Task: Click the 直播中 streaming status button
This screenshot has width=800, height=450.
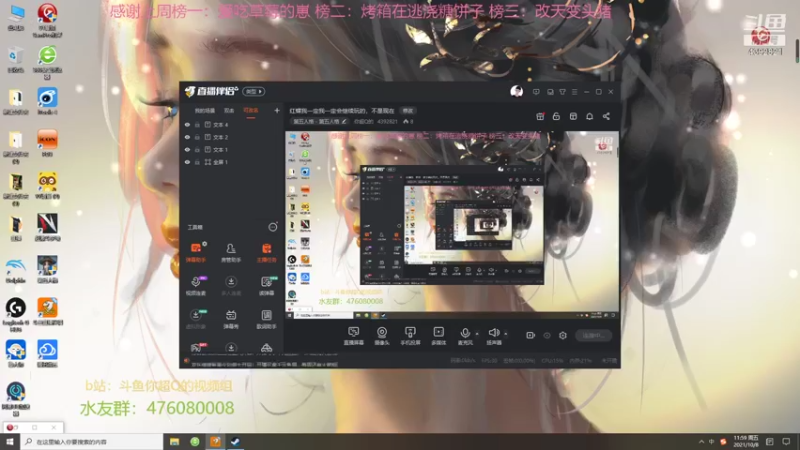Action: pos(593,335)
